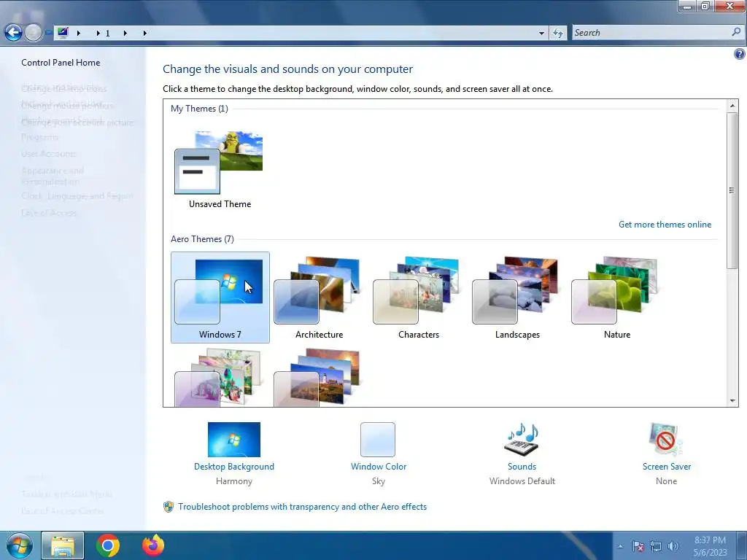The width and height of the screenshot is (747, 560).
Task: Open Help via the question mark icon
Action: pos(739,54)
